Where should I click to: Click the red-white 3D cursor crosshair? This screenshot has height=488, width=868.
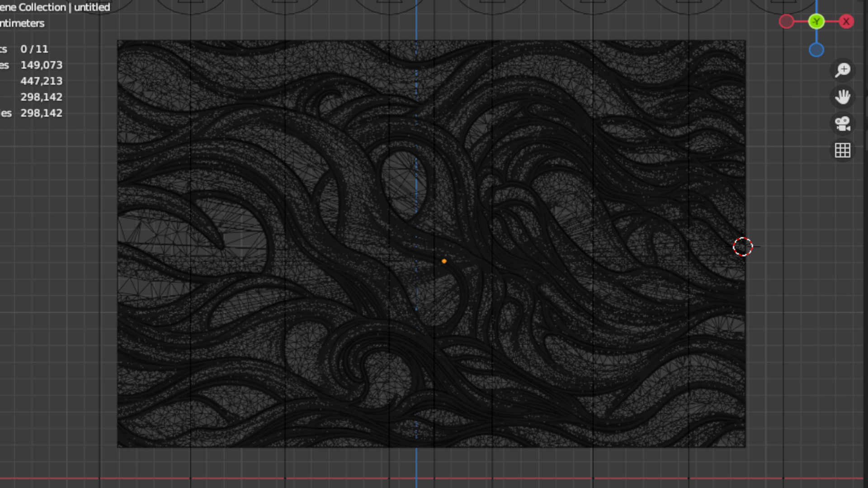click(x=743, y=247)
